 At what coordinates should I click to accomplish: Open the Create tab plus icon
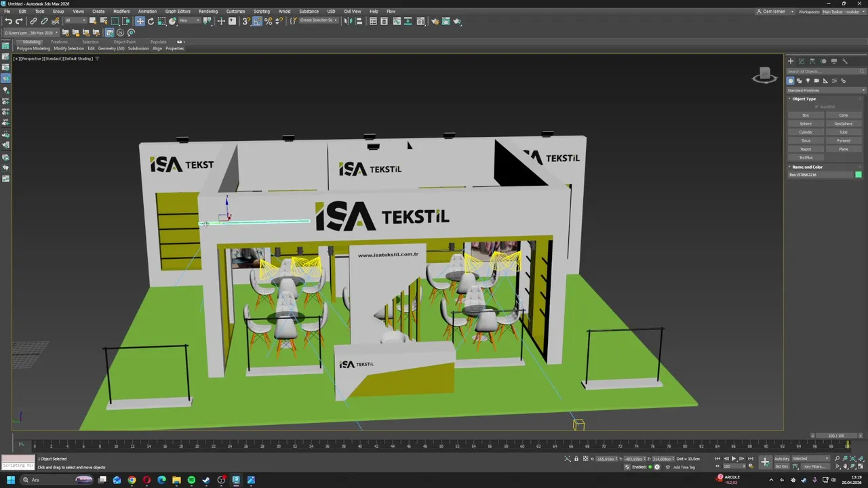coord(790,61)
